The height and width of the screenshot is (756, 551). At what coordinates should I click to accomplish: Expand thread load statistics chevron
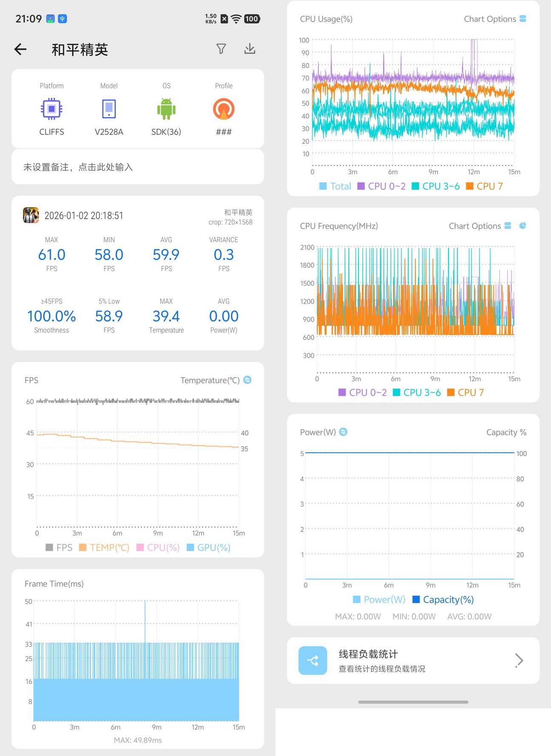click(x=519, y=660)
